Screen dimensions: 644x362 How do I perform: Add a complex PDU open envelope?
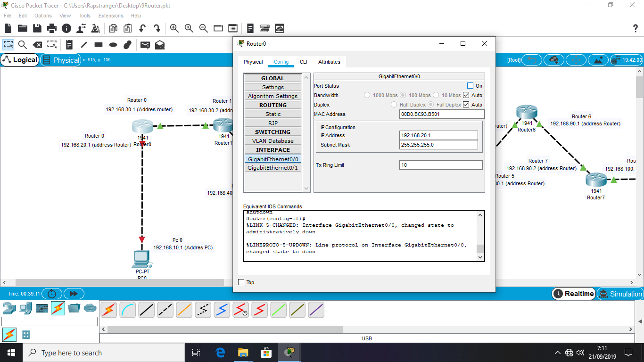pyautogui.click(x=160, y=45)
